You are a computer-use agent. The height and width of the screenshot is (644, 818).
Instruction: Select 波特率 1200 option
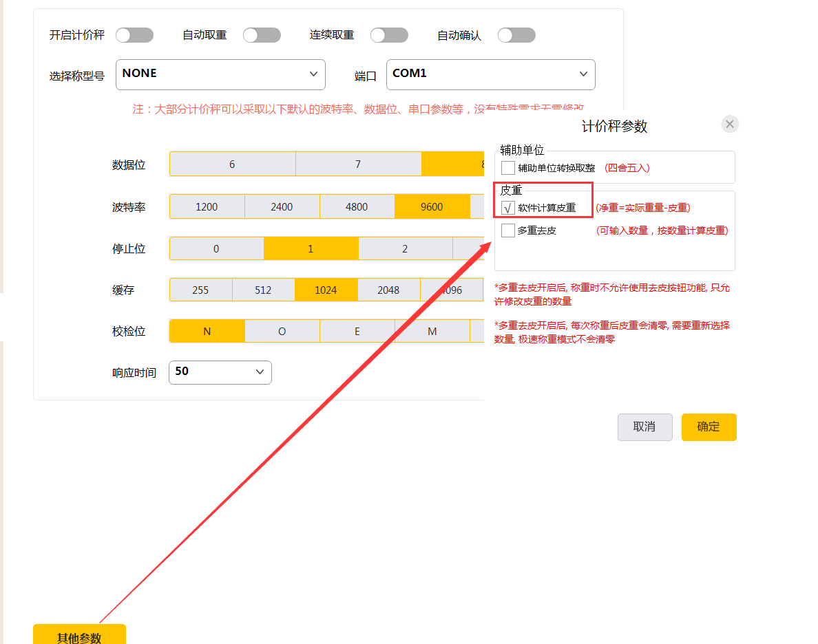coord(207,206)
